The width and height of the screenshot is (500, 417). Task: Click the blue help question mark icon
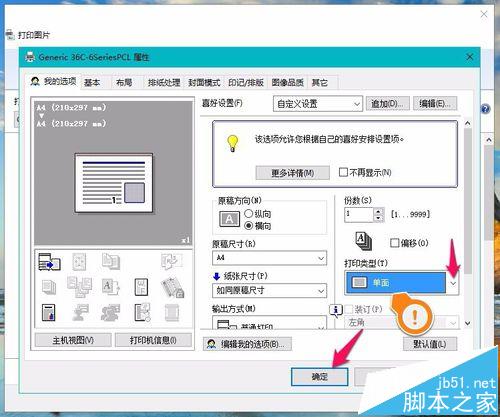pyautogui.click(x=486, y=109)
